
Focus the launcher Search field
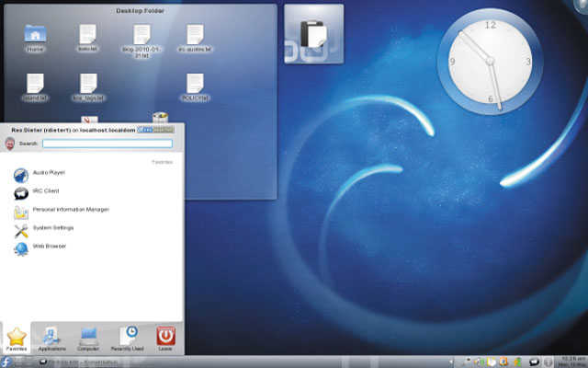107,144
